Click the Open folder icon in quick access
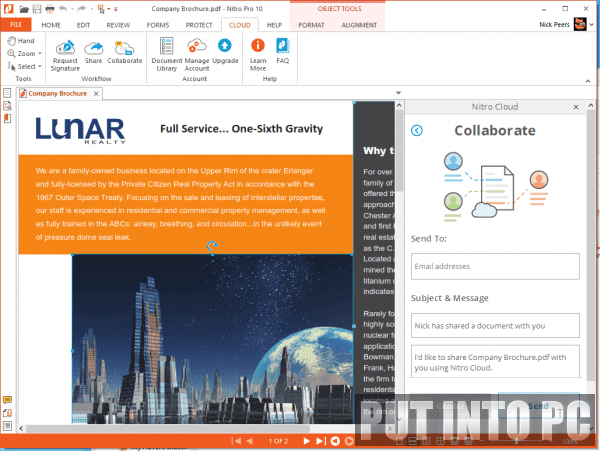 pyautogui.click(x=24, y=9)
